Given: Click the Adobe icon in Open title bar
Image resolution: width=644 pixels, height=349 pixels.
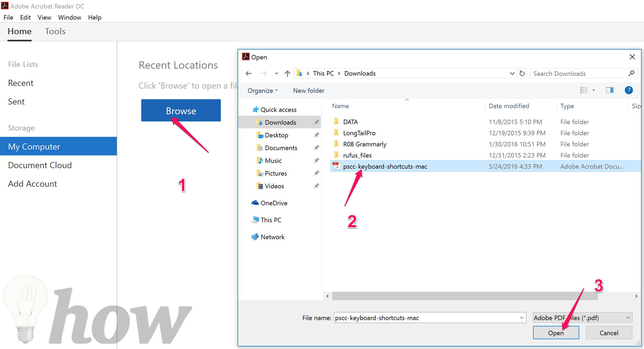Looking at the screenshot, I should [x=246, y=57].
